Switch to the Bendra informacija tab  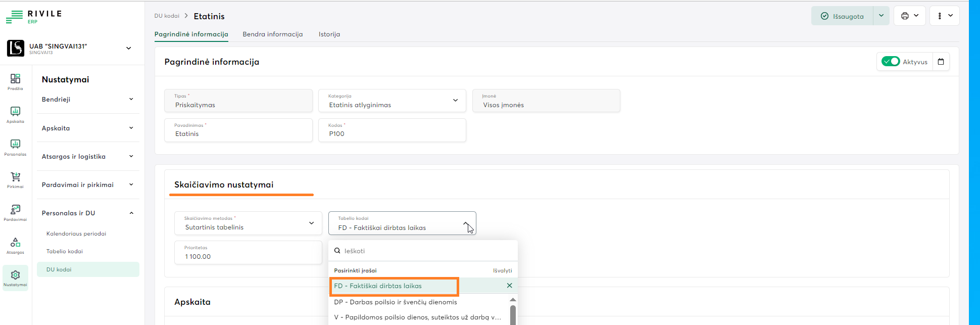273,34
